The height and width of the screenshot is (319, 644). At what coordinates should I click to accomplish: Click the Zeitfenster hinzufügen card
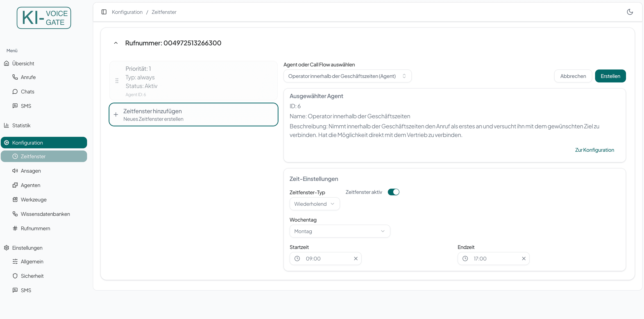point(193,115)
